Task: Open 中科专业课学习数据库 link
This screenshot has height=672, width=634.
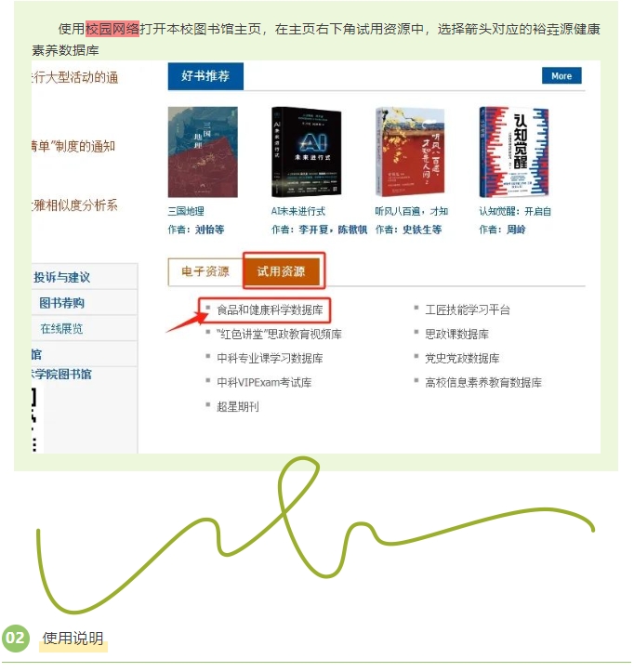Action: click(270, 358)
